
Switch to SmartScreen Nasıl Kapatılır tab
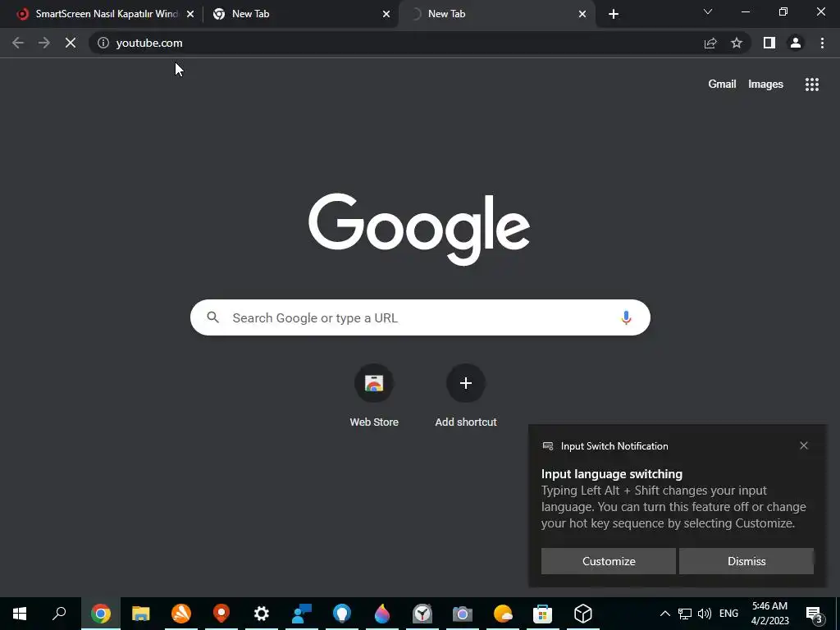click(107, 14)
